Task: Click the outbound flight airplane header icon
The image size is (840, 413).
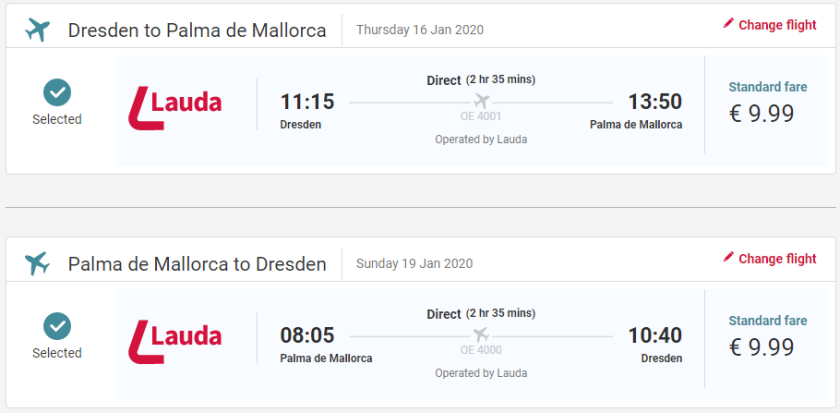Action: point(37,29)
